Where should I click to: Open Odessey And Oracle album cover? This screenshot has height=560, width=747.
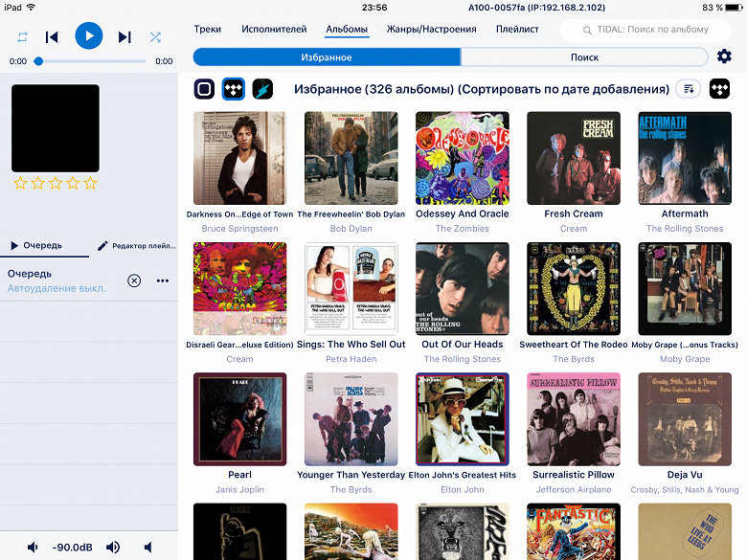click(463, 158)
